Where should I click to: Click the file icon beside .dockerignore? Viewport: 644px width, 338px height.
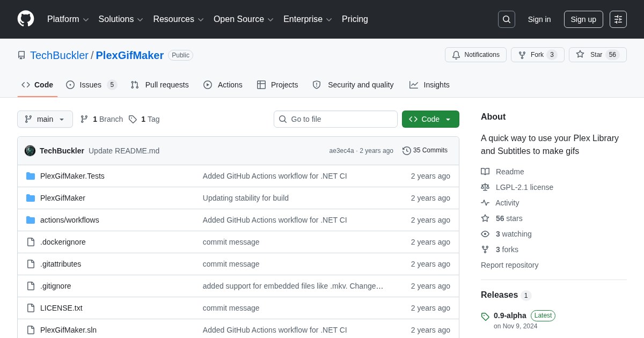pyautogui.click(x=31, y=242)
